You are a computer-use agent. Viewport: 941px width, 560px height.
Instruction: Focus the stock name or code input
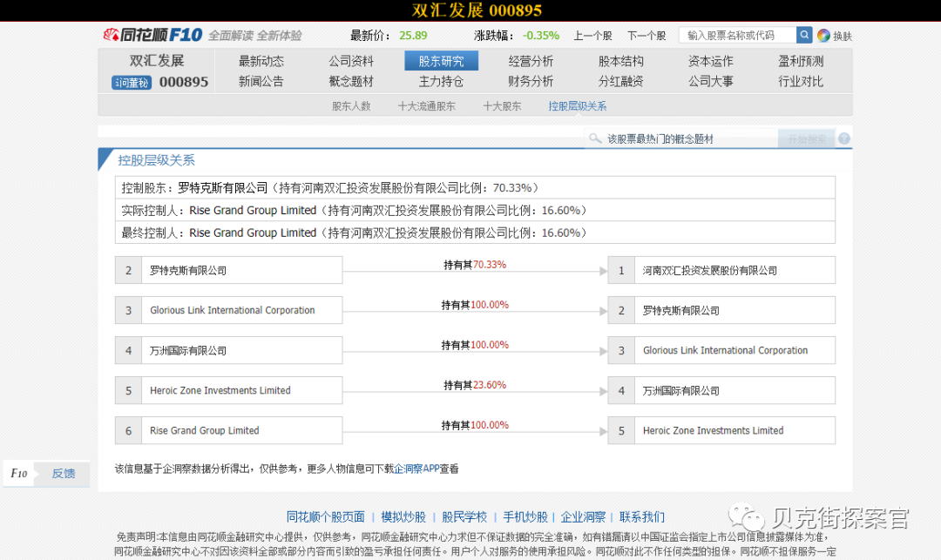pyautogui.click(x=737, y=36)
